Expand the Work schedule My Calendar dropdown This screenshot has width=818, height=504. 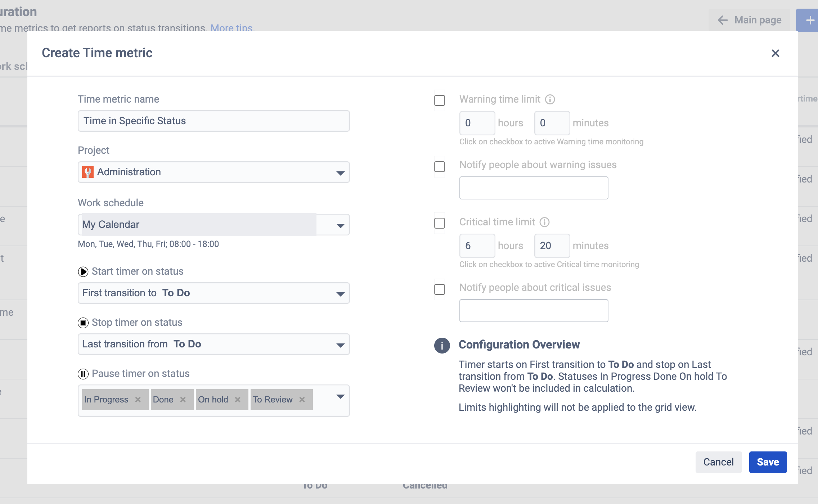(214, 225)
